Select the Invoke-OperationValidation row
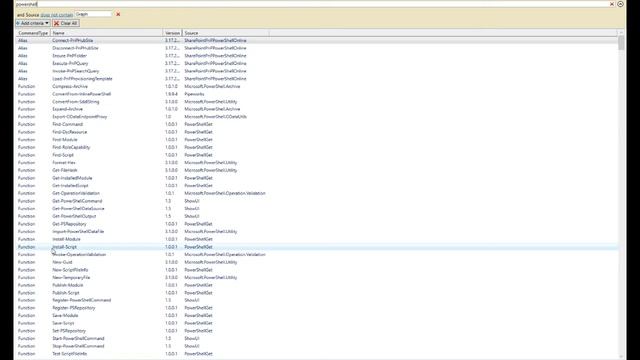The width and height of the screenshot is (640, 360). [317, 254]
